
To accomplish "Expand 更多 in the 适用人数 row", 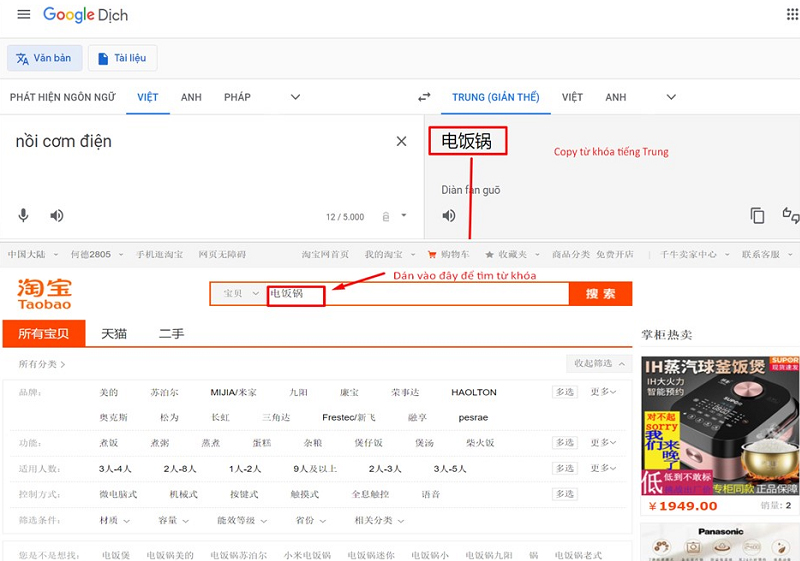I will point(603,468).
